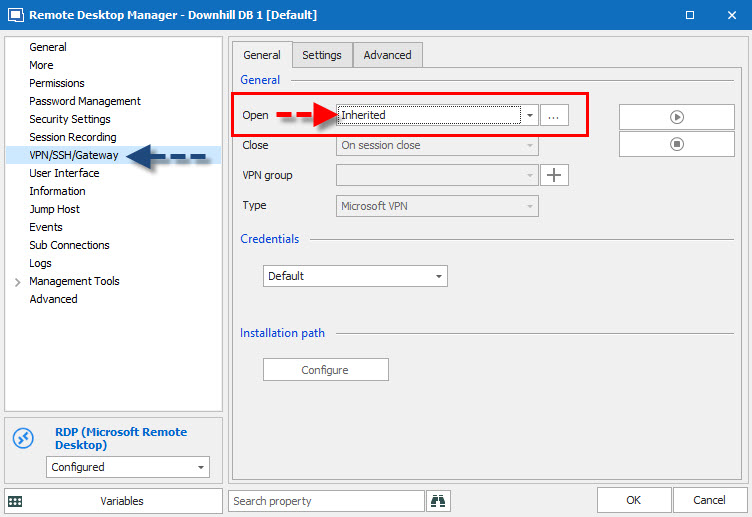This screenshot has width=752, height=517.
Task: Click the Configure installation path button
Action: [x=326, y=370]
